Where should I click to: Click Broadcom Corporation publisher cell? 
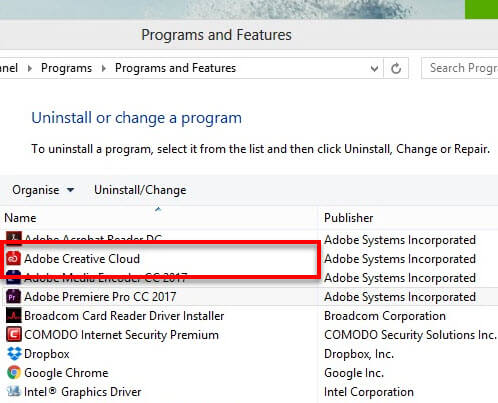pos(385,316)
